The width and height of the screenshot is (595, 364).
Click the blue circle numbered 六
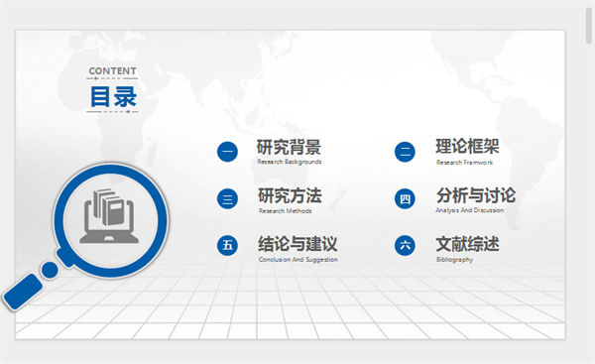tap(405, 245)
